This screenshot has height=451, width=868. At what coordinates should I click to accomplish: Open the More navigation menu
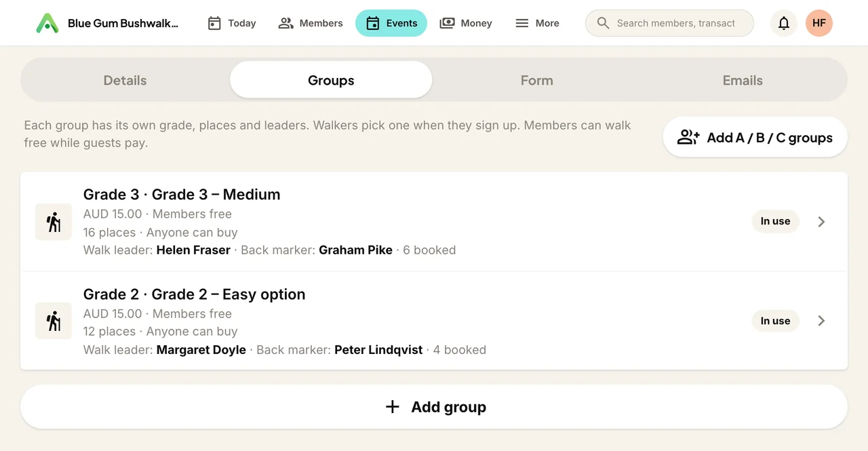(x=537, y=23)
